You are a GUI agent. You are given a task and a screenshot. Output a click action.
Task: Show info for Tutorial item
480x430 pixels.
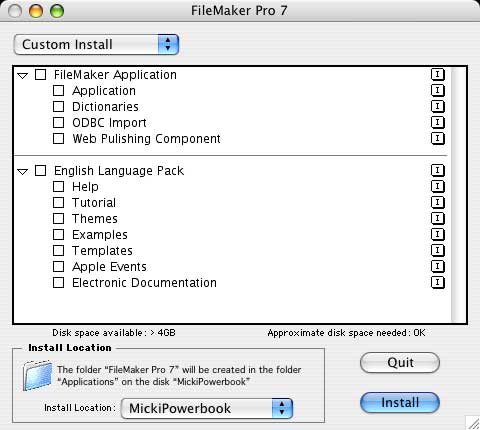pos(438,202)
